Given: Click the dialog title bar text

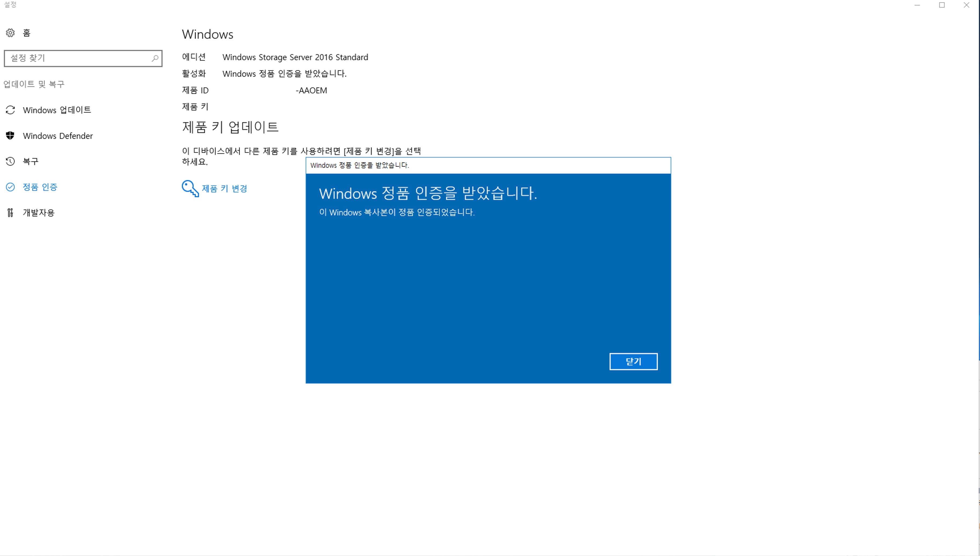Looking at the screenshot, I should point(359,165).
